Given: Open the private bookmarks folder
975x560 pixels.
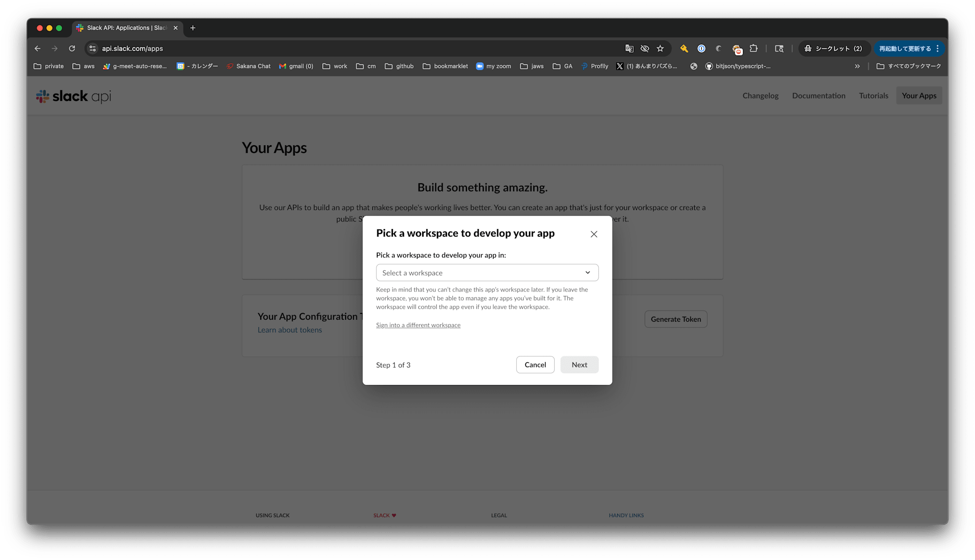Looking at the screenshot, I should (49, 66).
